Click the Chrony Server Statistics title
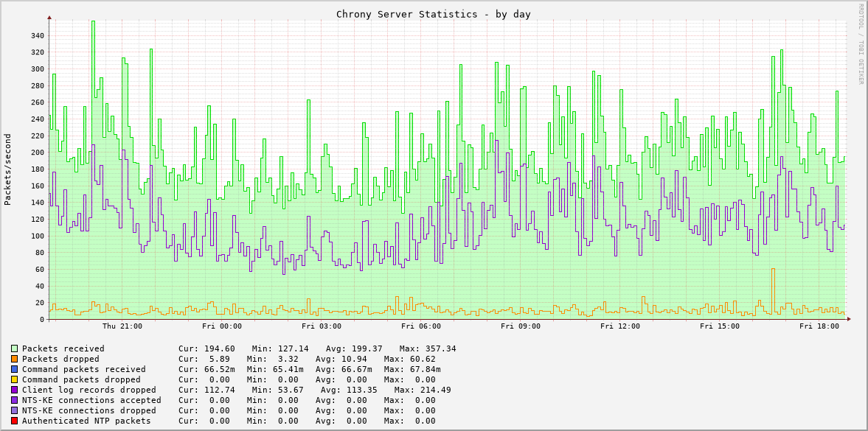Viewport: 868px width, 431px height. [435, 13]
